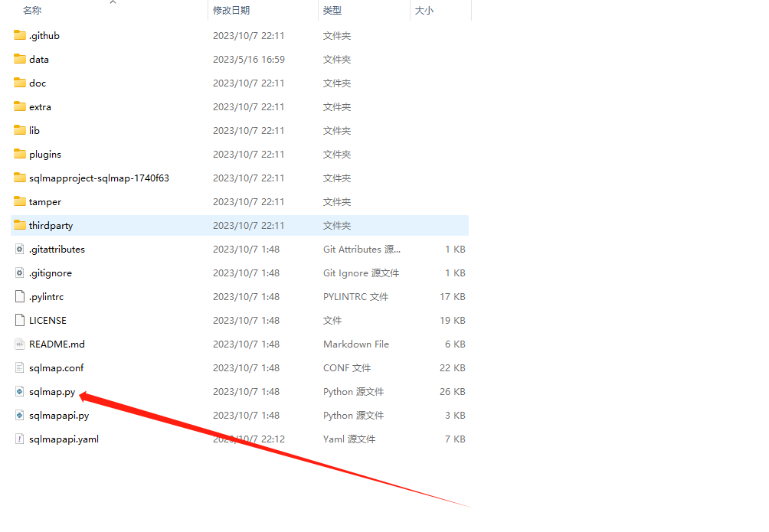Click the lib folder icon
The width and height of the screenshot is (769, 532).
20,130
